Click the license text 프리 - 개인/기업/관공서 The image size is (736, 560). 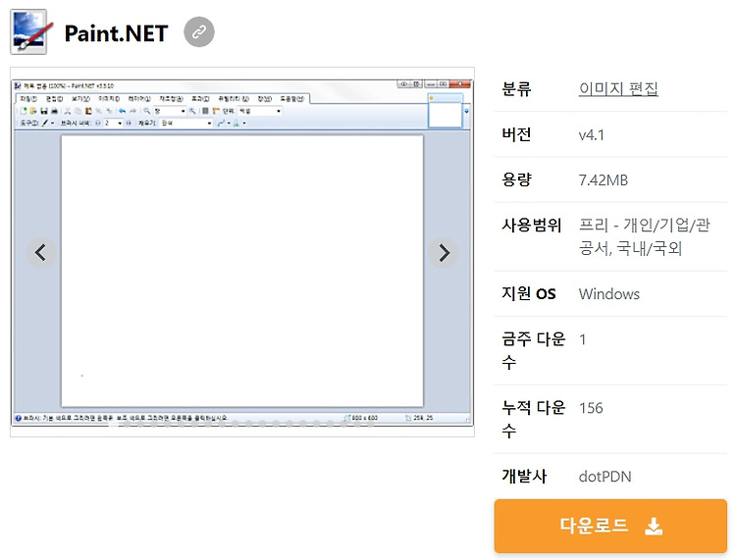click(644, 237)
